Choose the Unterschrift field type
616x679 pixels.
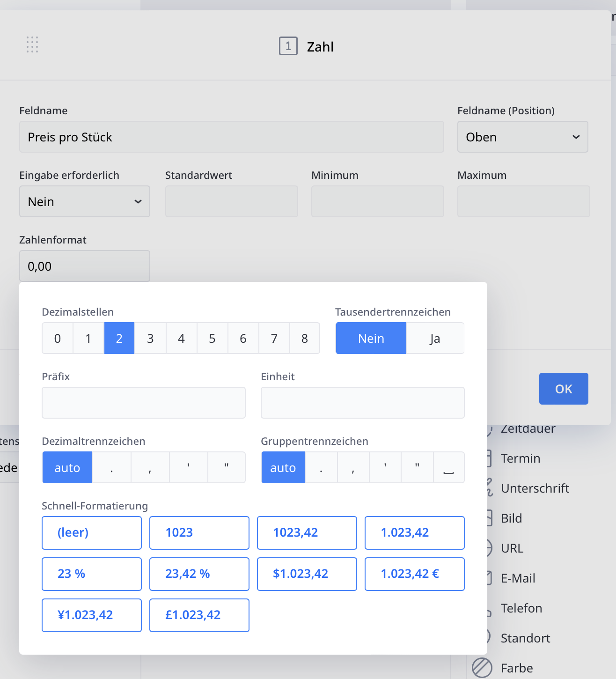pyautogui.click(x=535, y=488)
